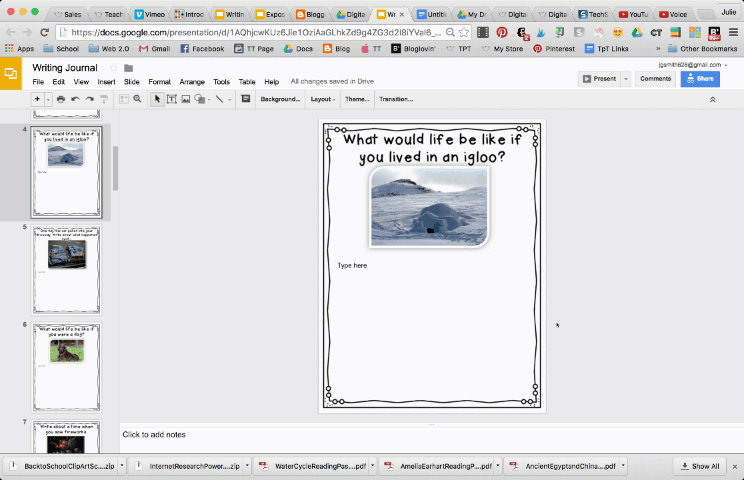Open the View menu
The image size is (744, 480).
[x=81, y=82]
